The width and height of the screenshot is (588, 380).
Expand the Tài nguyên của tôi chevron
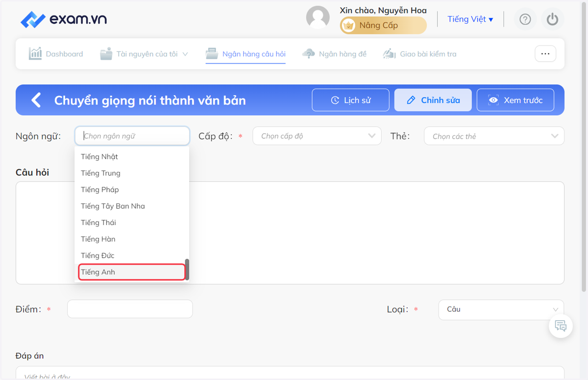[185, 54]
